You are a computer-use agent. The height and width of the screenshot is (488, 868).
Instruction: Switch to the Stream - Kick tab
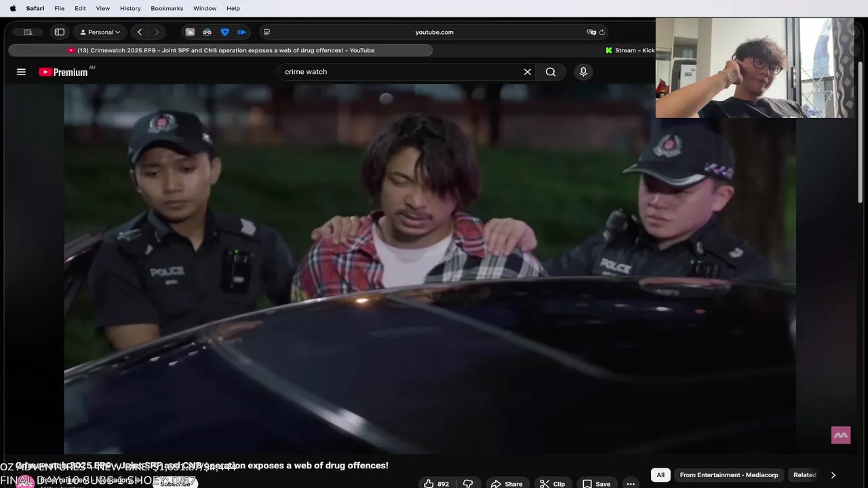[630, 50]
